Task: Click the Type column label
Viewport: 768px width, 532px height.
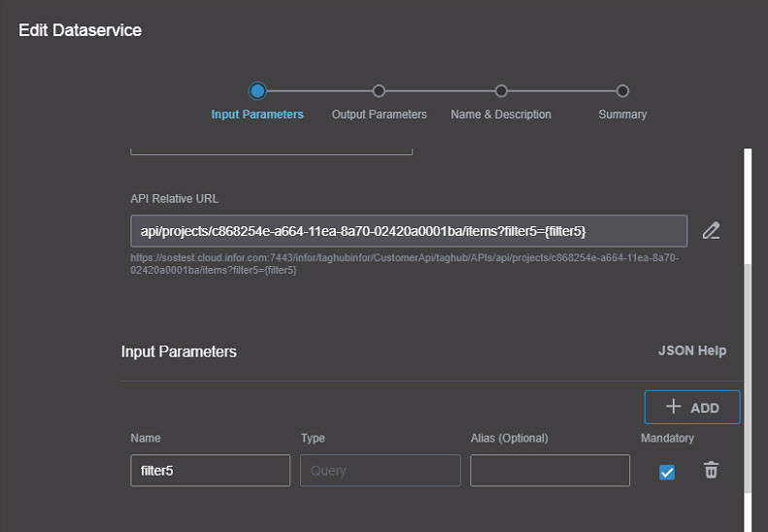Action: tap(313, 438)
